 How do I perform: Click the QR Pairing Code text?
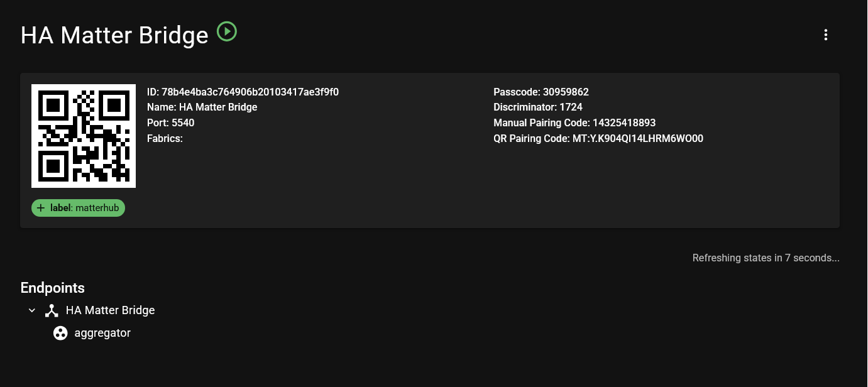coord(598,139)
